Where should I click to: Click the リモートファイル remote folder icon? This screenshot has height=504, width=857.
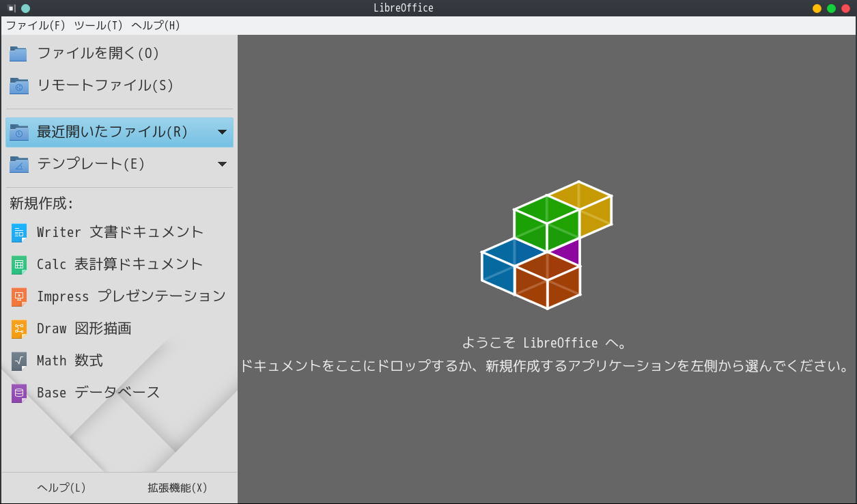pos(18,85)
